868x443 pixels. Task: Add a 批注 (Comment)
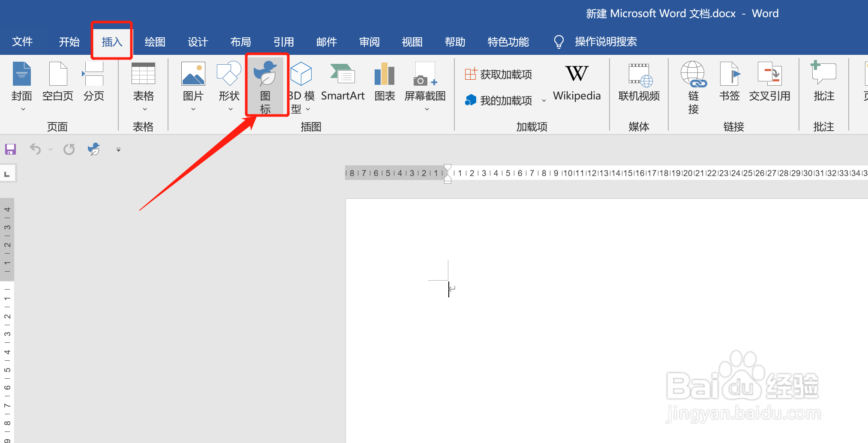coord(823,84)
